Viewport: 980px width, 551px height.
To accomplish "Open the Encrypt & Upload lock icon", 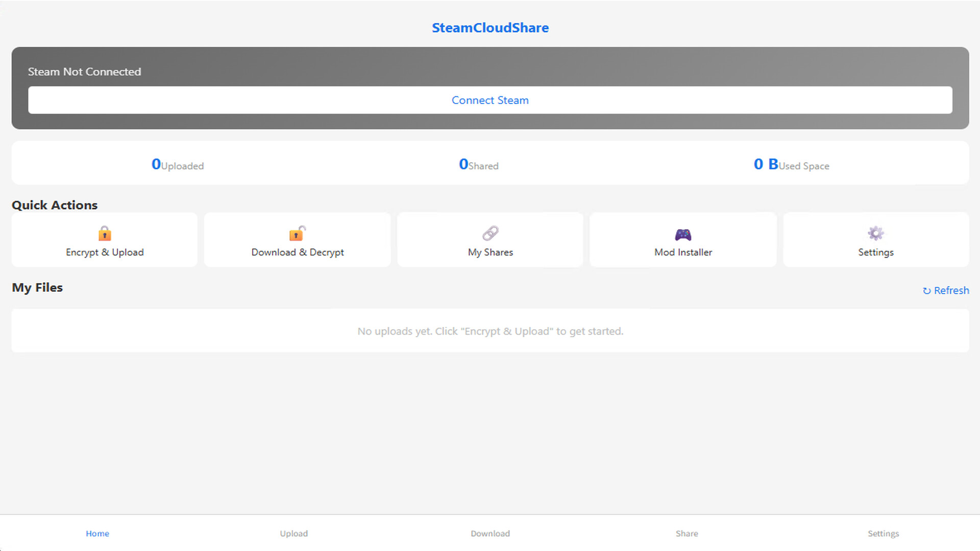I will click(105, 234).
